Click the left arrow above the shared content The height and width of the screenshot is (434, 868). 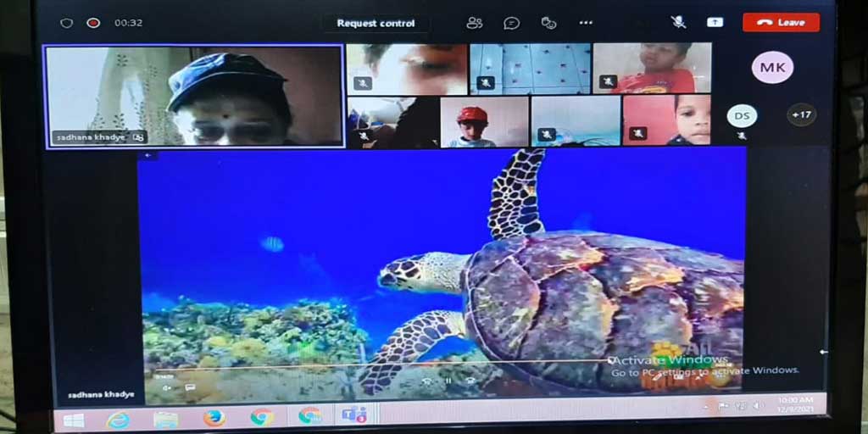(148, 157)
